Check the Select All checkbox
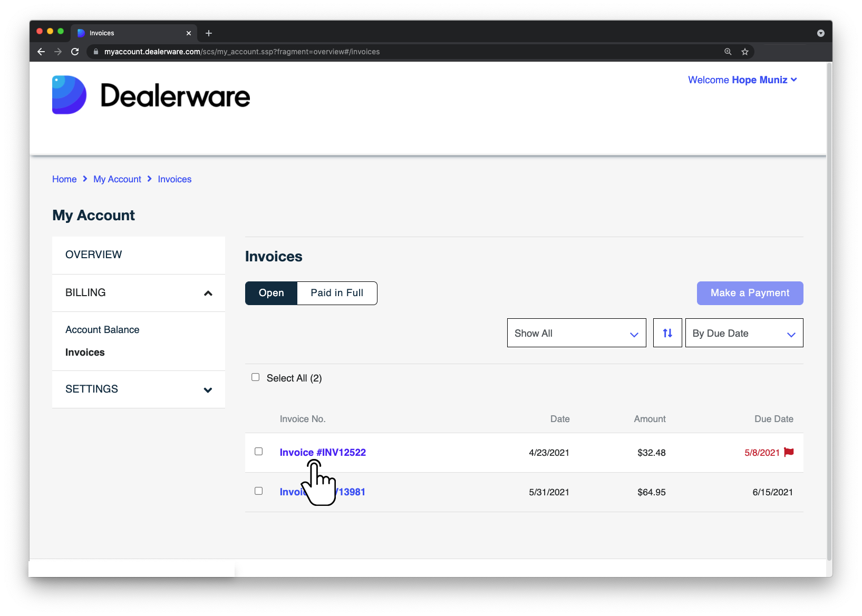 256,377
